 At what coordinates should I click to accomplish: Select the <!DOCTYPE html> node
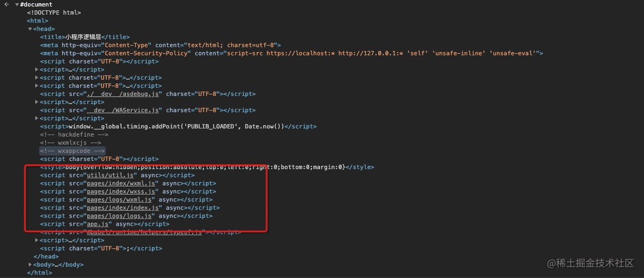(54, 12)
